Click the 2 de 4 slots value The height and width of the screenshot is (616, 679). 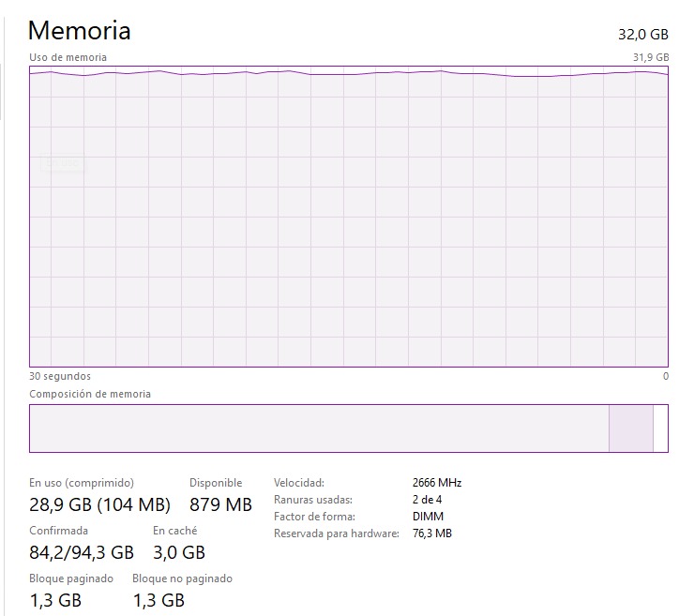click(x=427, y=500)
